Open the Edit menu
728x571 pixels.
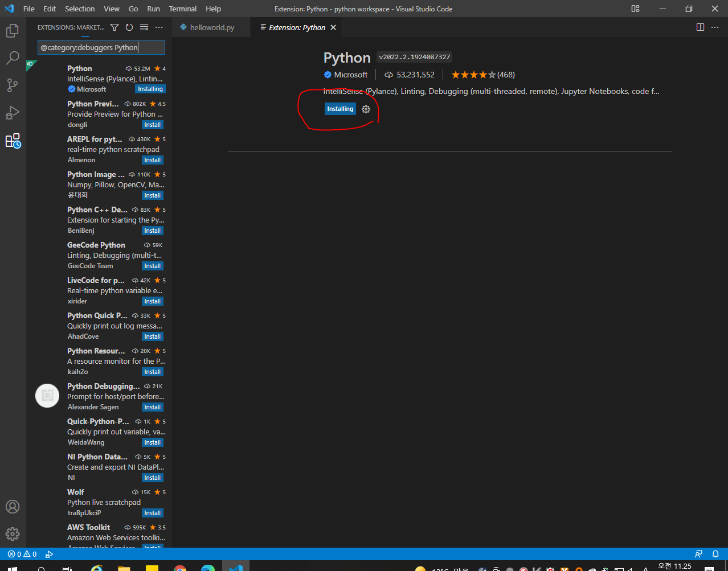(x=50, y=9)
